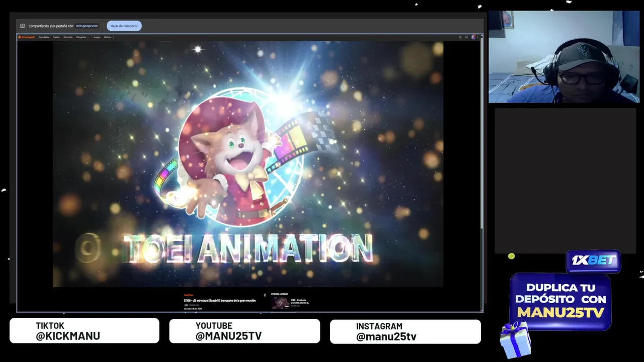Image resolution: width=644 pixels, height=362 pixels.
Task: Open the watchlist bookmark icon
Action: click(466, 37)
